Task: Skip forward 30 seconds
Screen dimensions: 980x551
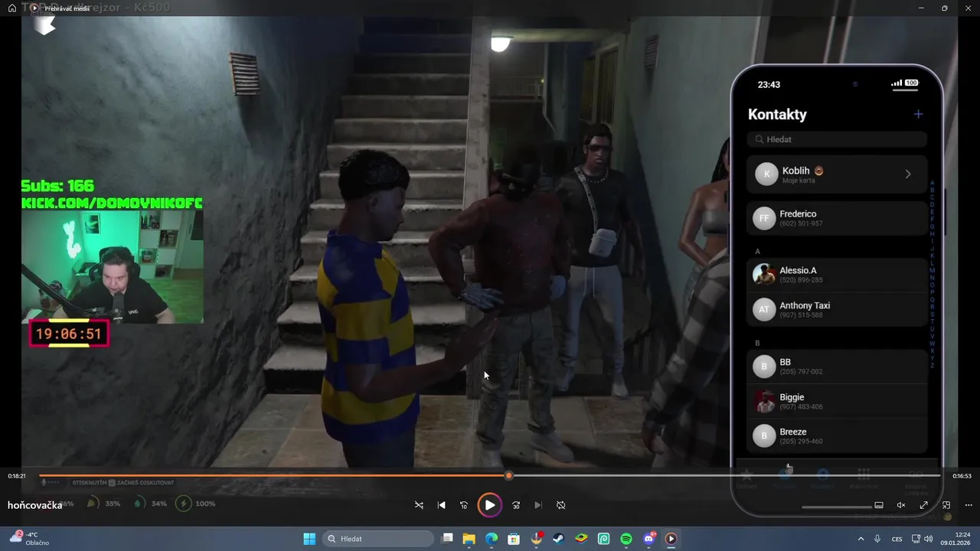Action: click(515, 505)
